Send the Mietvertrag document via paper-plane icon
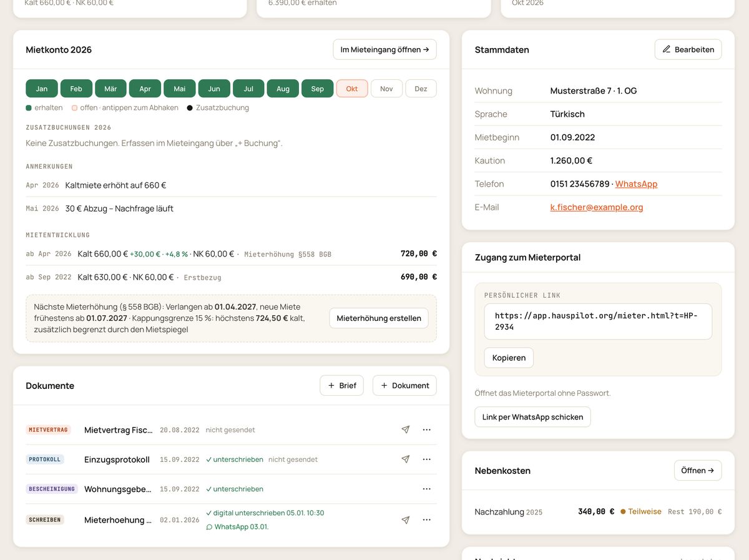The height and width of the screenshot is (560, 749). click(406, 430)
